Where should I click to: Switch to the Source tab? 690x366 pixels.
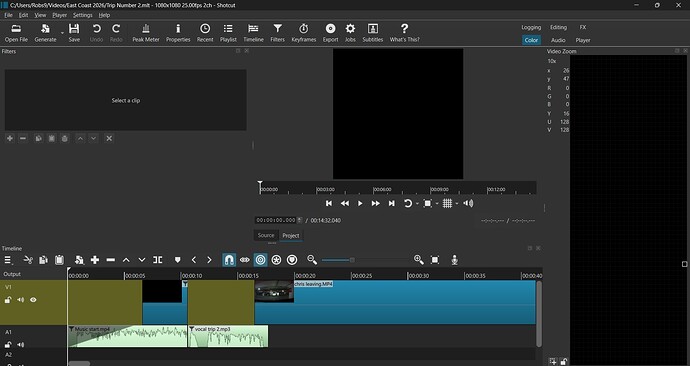(x=266, y=235)
